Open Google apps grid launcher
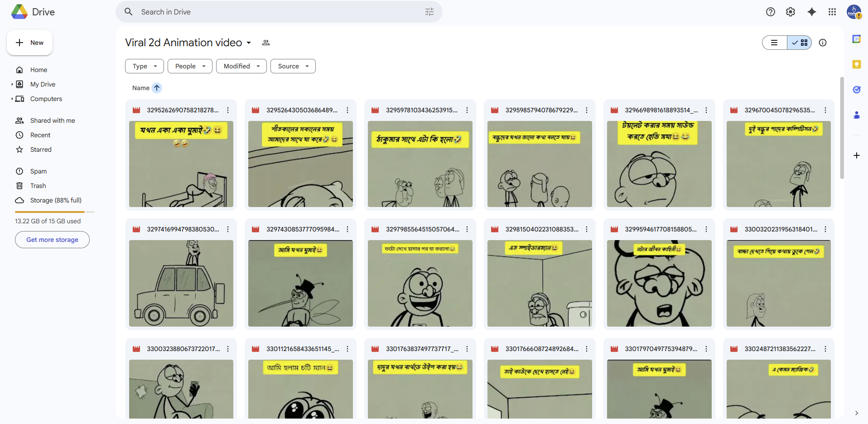 [x=832, y=12]
